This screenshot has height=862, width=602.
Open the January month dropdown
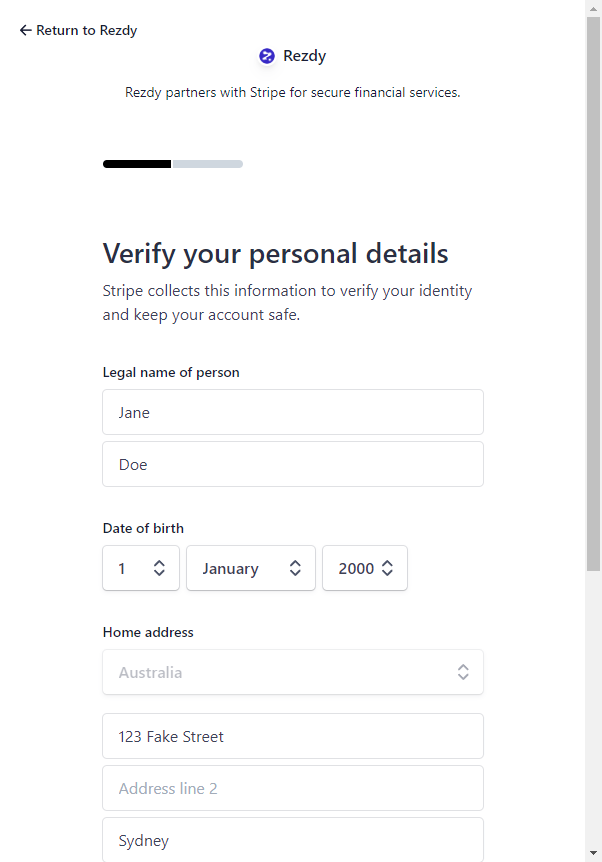(251, 568)
